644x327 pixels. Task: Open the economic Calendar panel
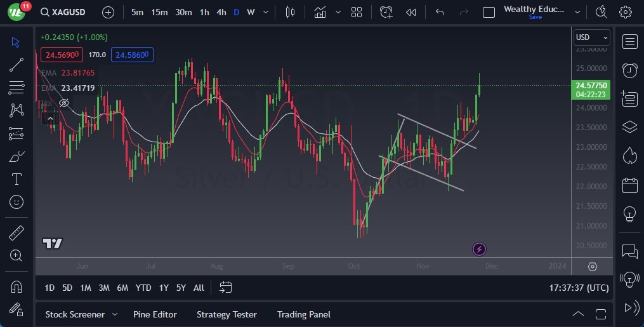tap(629, 185)
